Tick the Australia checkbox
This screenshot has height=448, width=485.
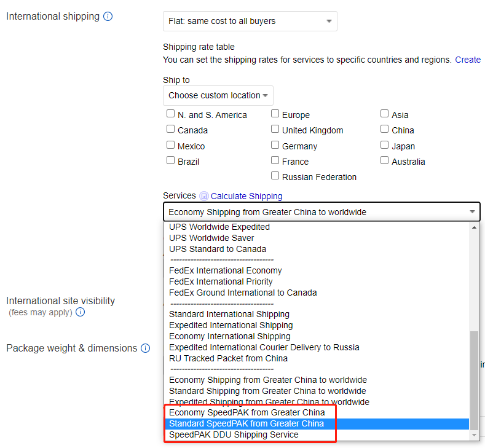point(384,160)
